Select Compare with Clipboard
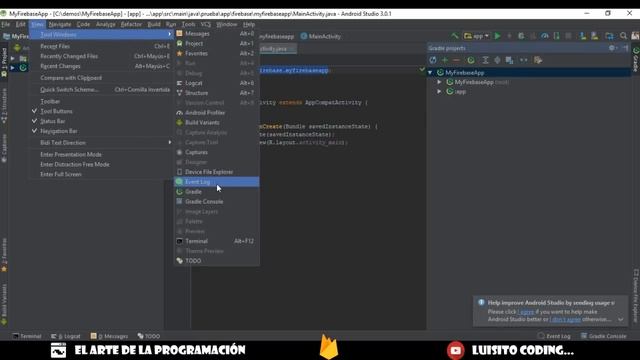 [101, 78]
